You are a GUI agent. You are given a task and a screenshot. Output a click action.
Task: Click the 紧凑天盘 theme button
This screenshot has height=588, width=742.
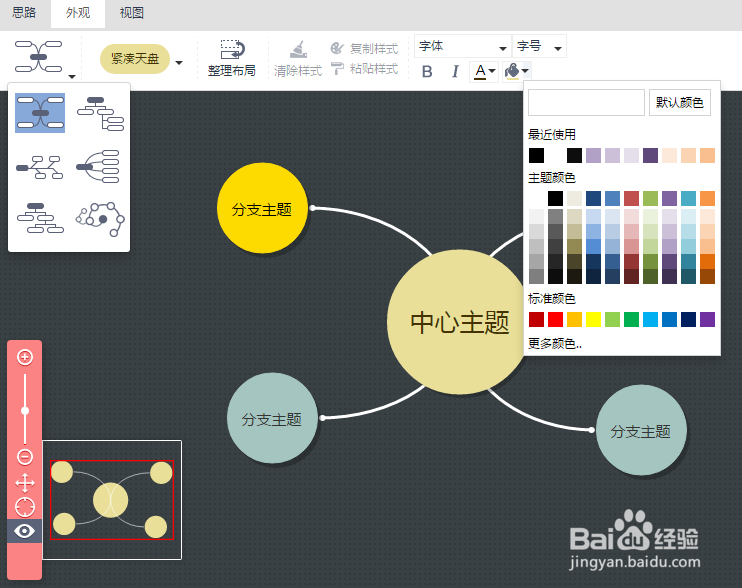[135, 59]
